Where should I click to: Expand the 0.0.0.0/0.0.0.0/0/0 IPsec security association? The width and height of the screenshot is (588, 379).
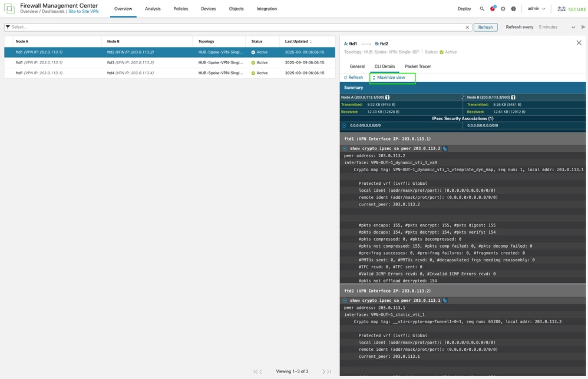click(344, 125)
